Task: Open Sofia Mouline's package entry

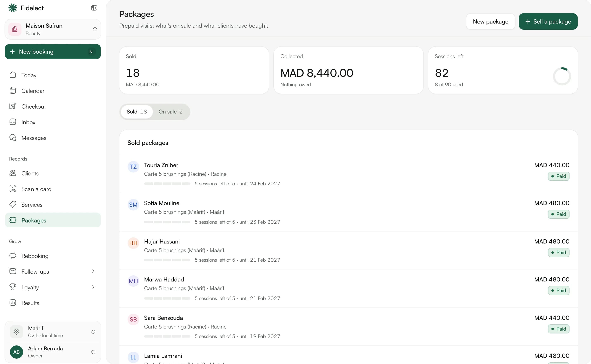Action: coord(348,212)
